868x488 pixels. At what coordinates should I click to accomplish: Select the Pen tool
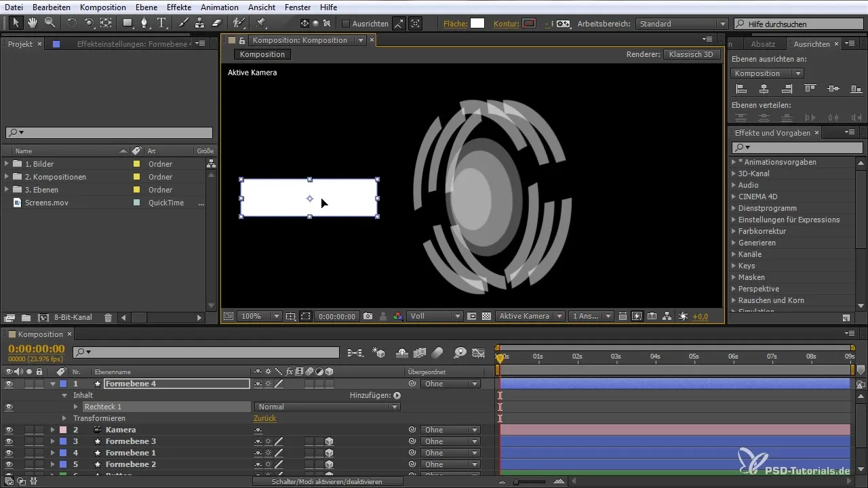[144, 22]
